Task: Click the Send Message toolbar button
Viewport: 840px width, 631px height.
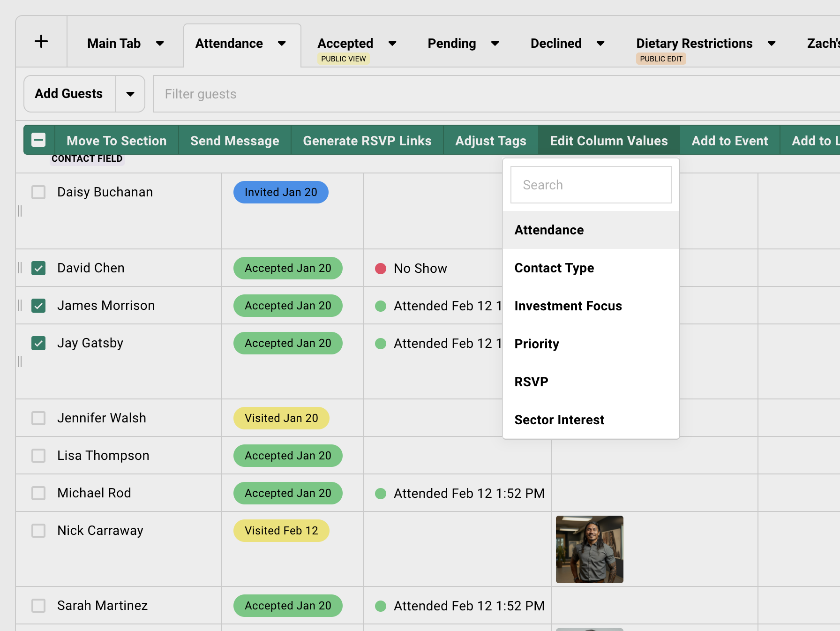Action: tap(234, 140)
